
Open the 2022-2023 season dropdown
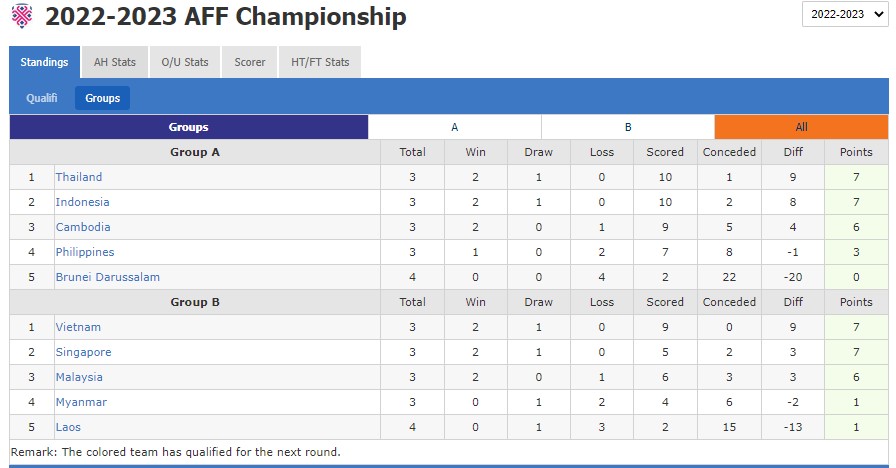(x=844, y=15)
